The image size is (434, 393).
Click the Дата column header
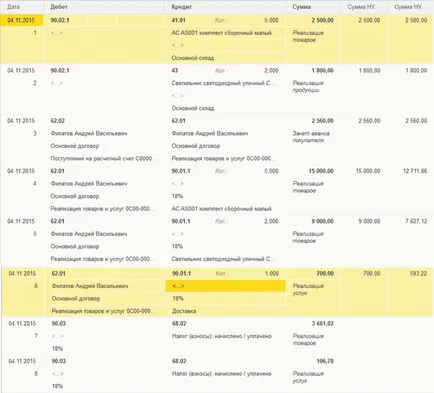click(x=13, y=7)
